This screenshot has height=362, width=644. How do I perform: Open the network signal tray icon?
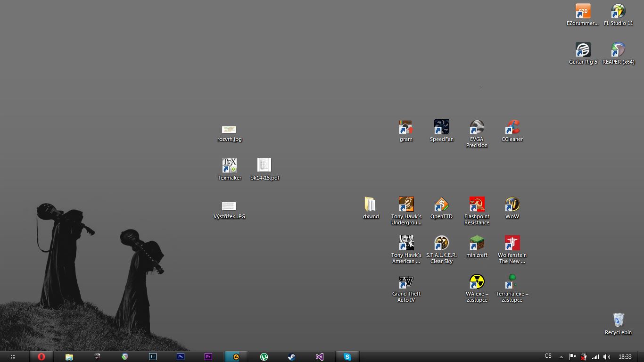(595, 357)
